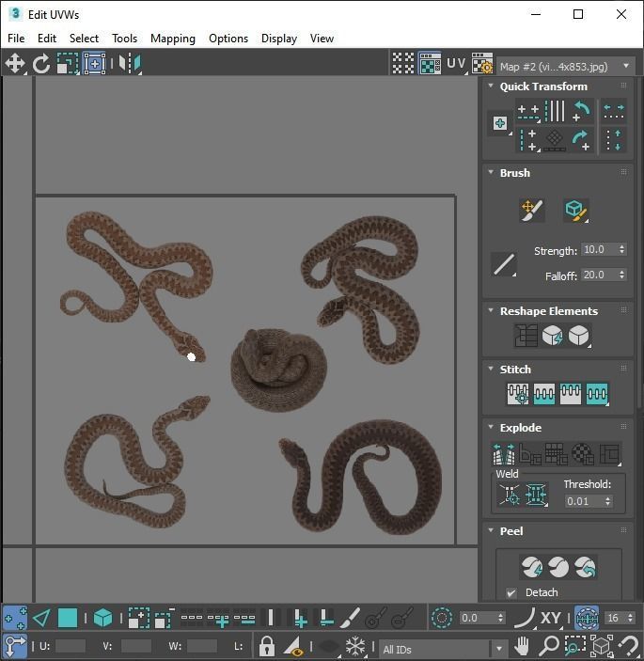Click the Target Weld icon

point(510,495)
